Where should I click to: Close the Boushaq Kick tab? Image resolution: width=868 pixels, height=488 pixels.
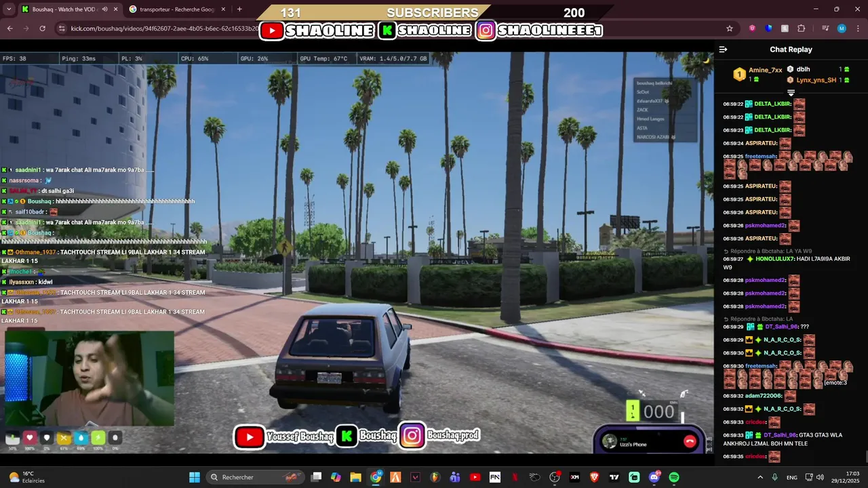point(115,9)
